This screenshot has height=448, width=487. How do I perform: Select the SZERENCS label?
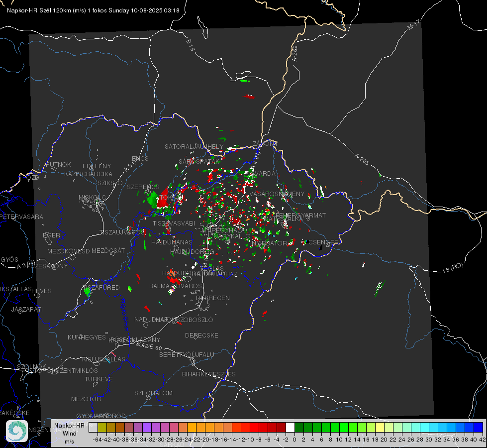pyautogui.click(x=143, y=187)
